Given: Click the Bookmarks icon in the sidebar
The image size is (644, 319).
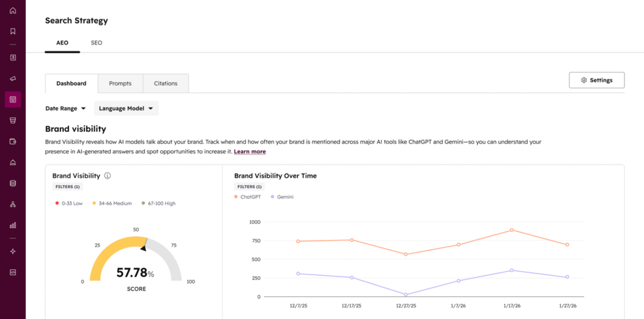Looking at the screenshot, I should coord(13,31).
